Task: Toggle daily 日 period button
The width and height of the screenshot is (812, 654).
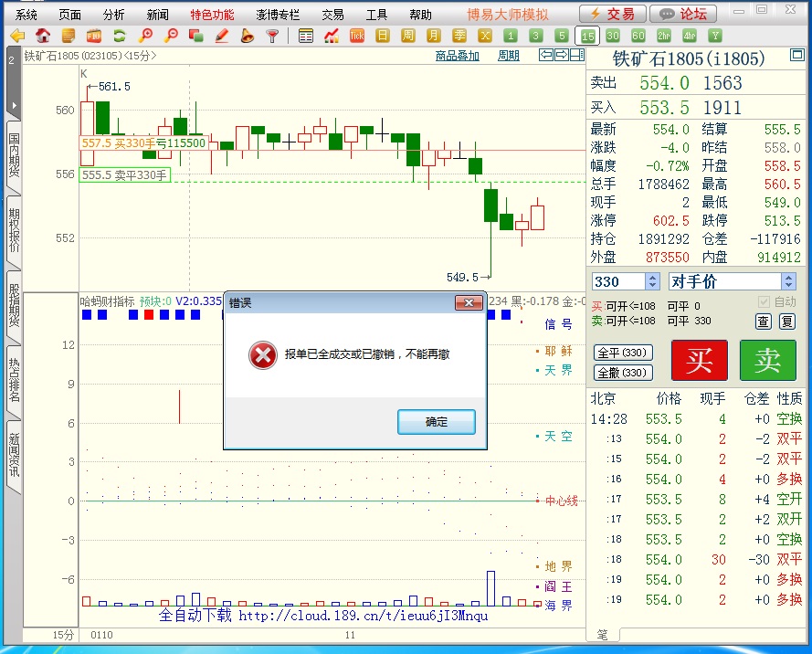Action: pyautogui.click(x=383, y=36)
